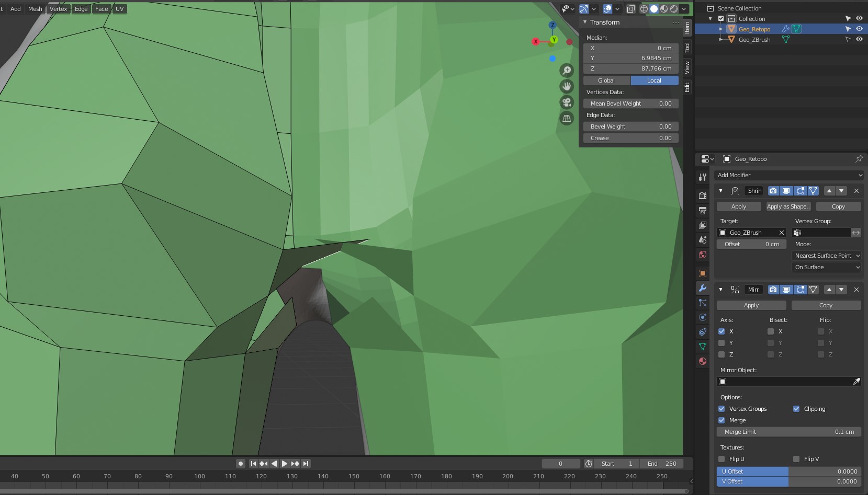Open the Scene properties tab
This screenshot has width=868, height=495.
click(703, 240)
